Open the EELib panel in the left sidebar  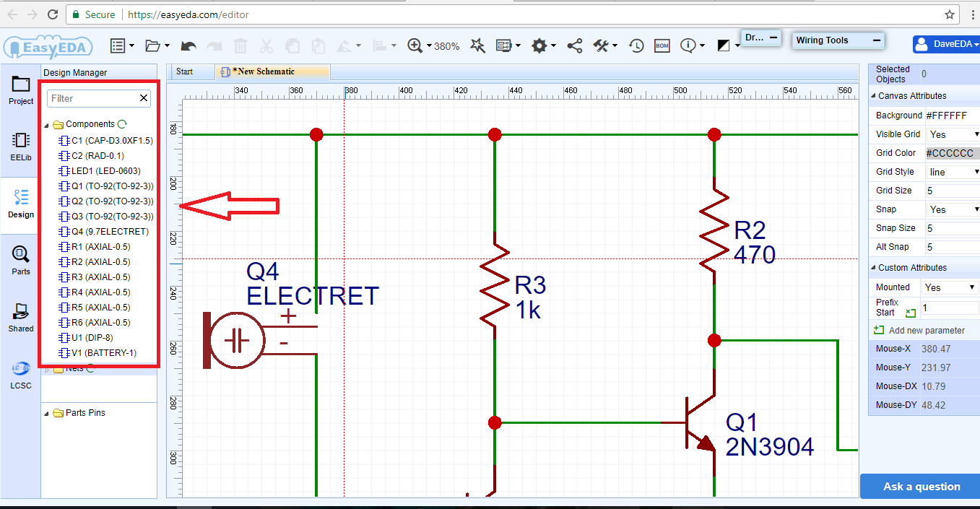coord(20,149)
